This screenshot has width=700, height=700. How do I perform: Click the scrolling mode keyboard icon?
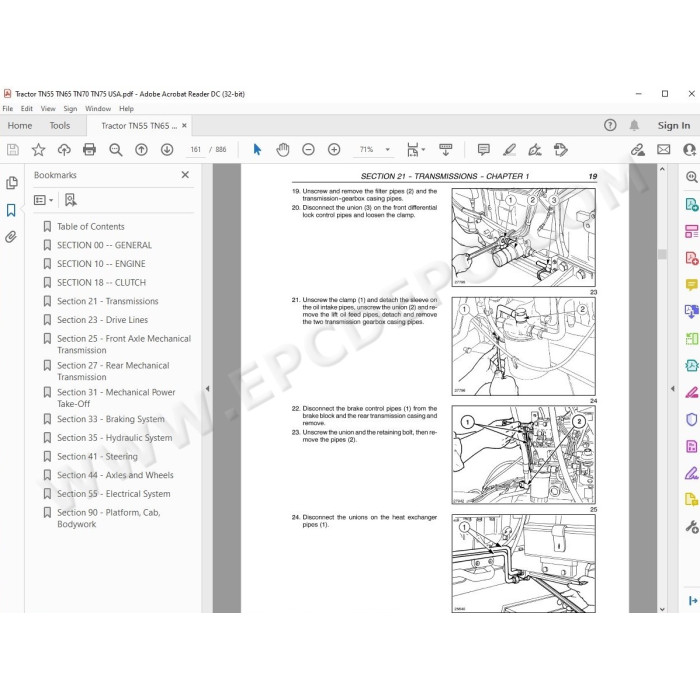coord(446,150)
